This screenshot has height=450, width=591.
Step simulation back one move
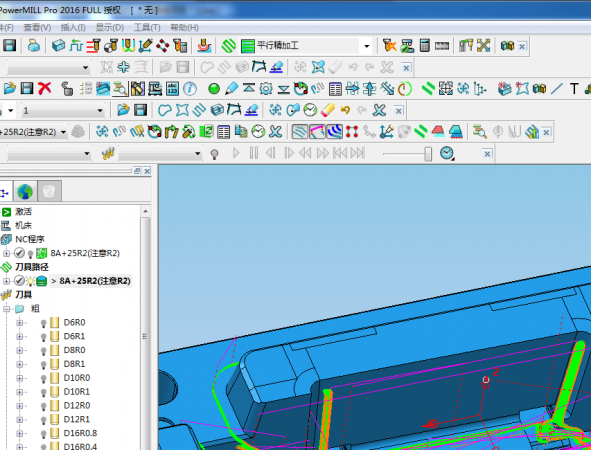[x=271, y=153]
